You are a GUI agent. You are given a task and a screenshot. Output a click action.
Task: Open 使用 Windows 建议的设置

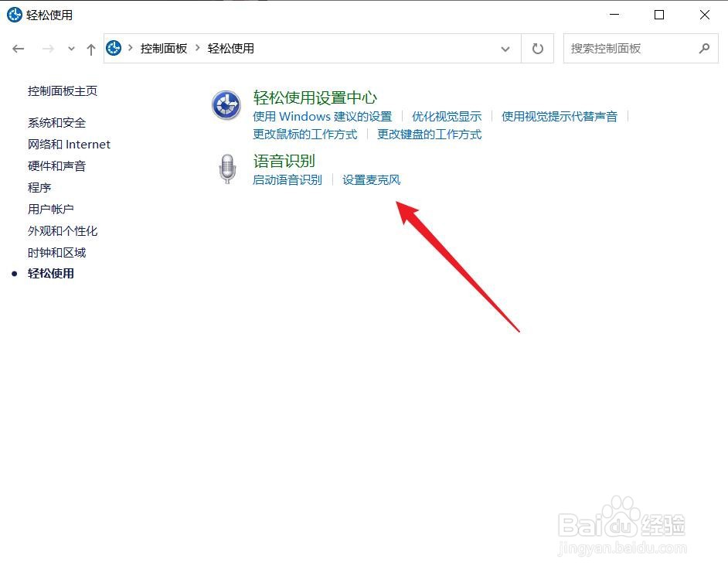coord(323,116)
